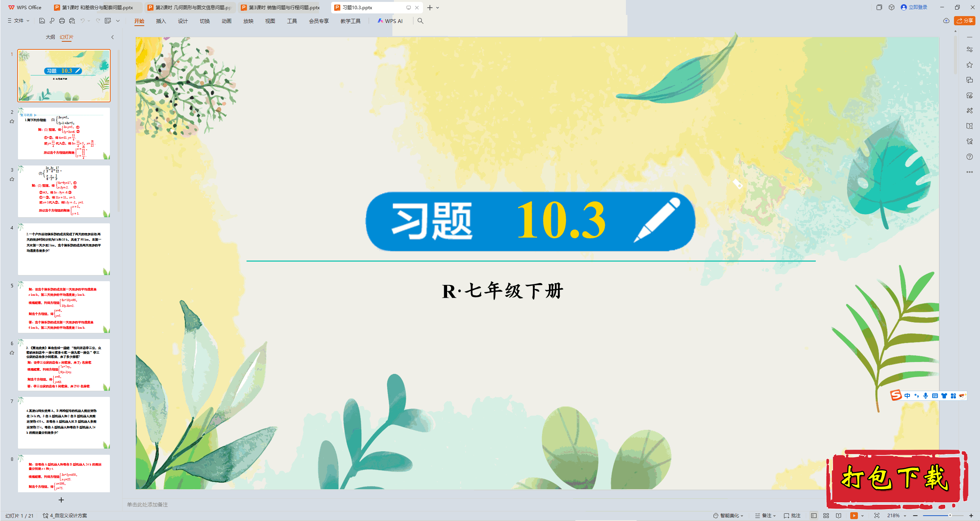
Task: Expand the undo history dropdown arrow
Action: [x=89, y=21]
